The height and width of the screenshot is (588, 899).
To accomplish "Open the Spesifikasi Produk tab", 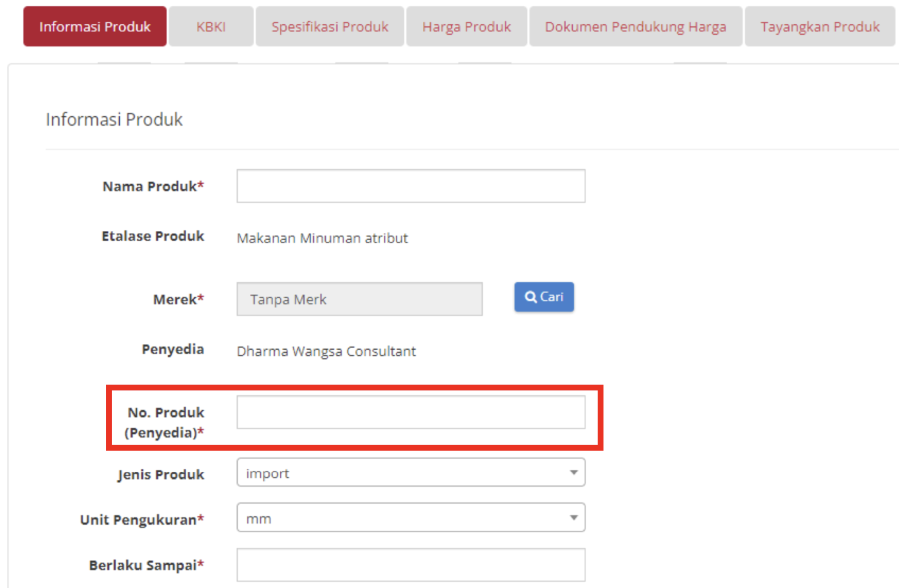I will coord(330,26).
